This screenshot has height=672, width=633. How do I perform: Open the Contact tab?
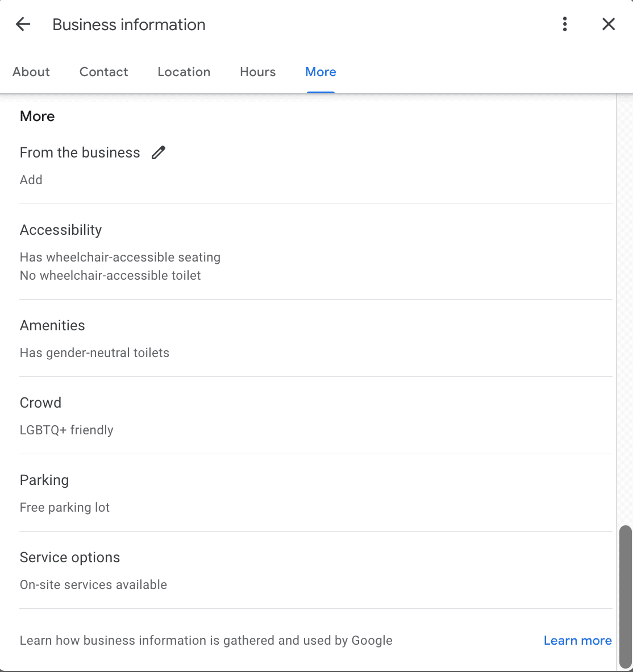[103, 72]
